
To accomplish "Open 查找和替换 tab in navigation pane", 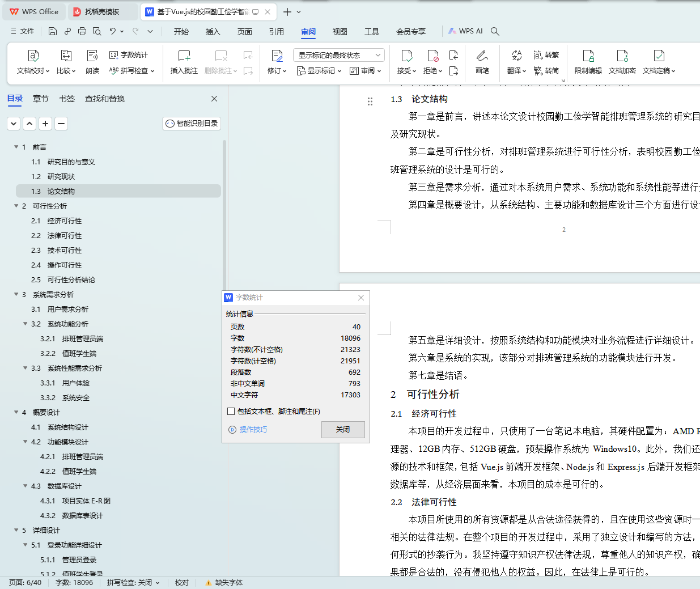I will [x=105, y=99].
